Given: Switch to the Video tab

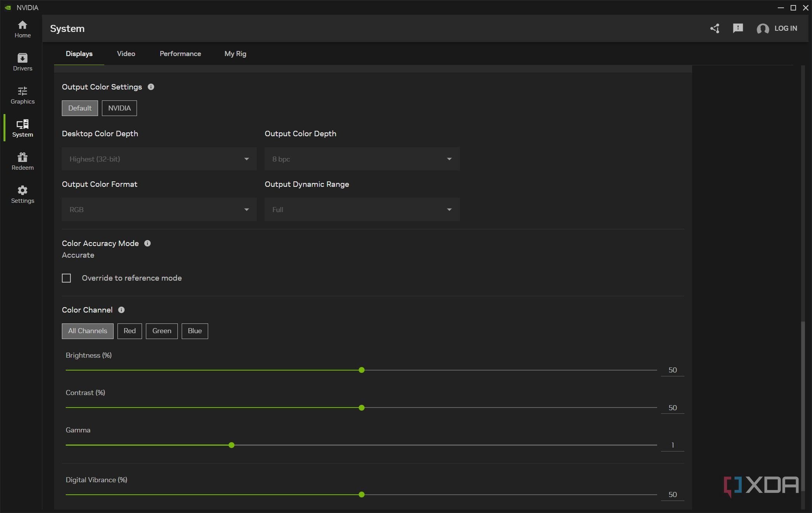Looking at the screenshot, I should click(126, 54).
